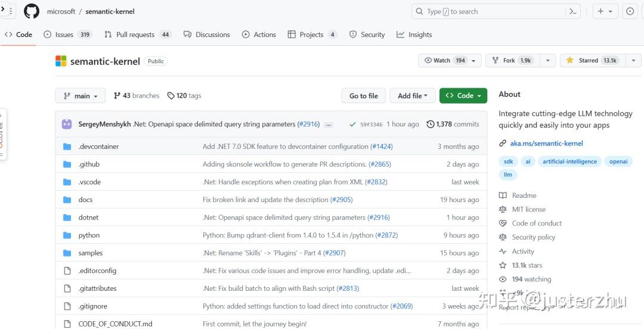644x329 pixels.
Task: Expand the green Code dropdown
Action: [463, 95]
